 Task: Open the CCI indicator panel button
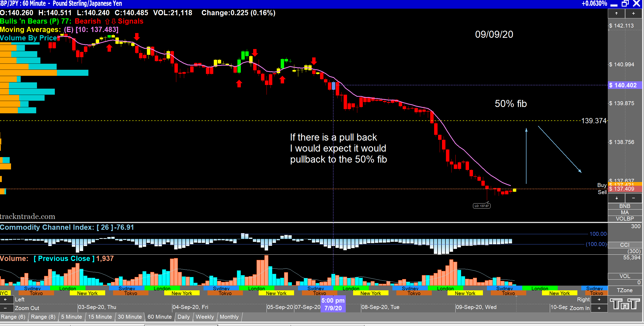click(625, 245)
